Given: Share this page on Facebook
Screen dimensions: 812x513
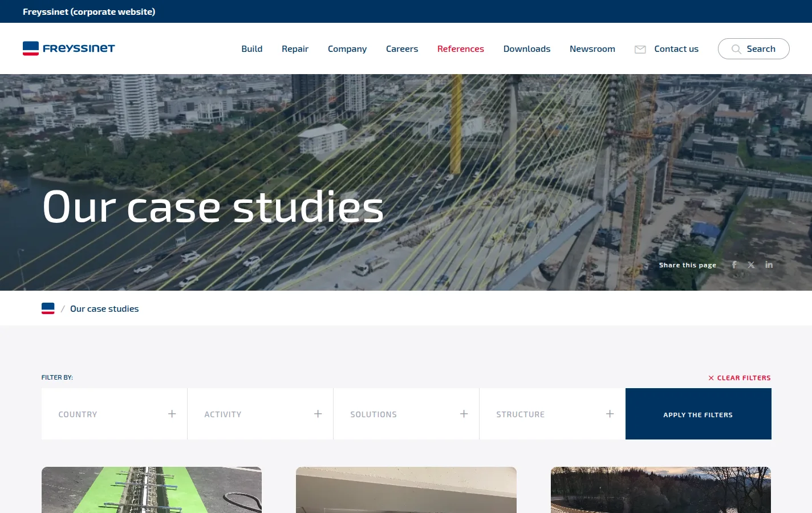Looking at the screenshot, I should coord(734,264).
